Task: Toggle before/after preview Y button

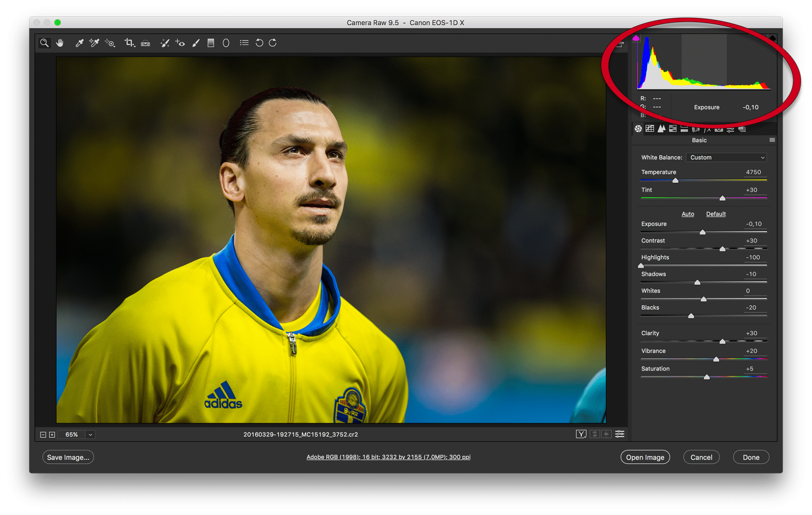Action: 581,434
